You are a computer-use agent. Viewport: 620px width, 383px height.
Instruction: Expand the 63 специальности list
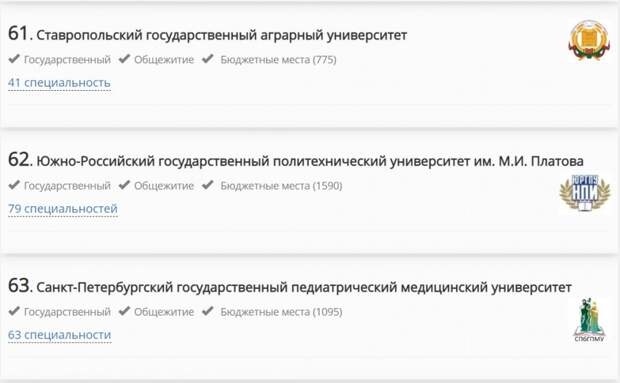pos(60,335)
